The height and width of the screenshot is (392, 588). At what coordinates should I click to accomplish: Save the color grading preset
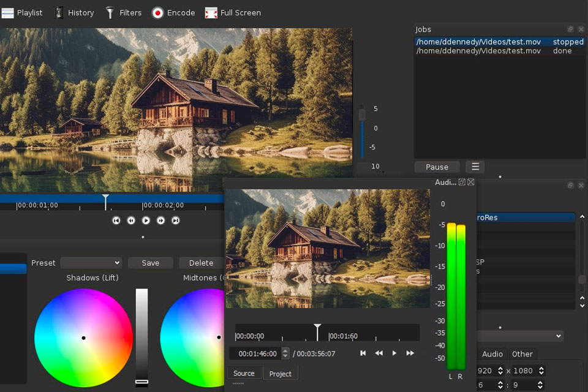click(x=151, y=263)
